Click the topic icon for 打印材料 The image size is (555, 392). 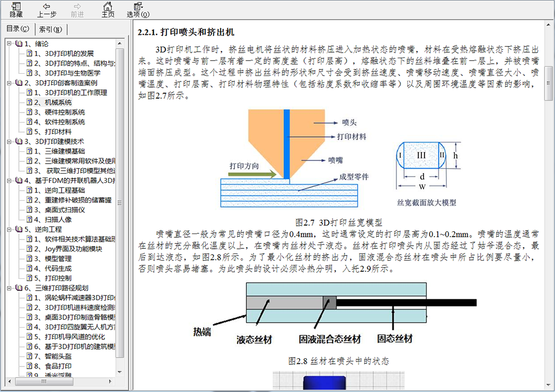point(30,131)
